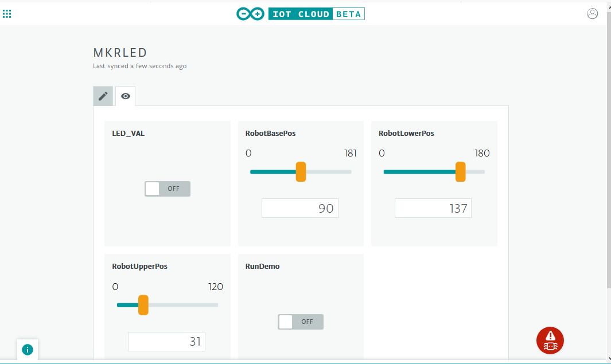Screen dimensions: 611x364
Task: Click RobotUpperPos maximum label 120
Action: [x=216, y=287]
